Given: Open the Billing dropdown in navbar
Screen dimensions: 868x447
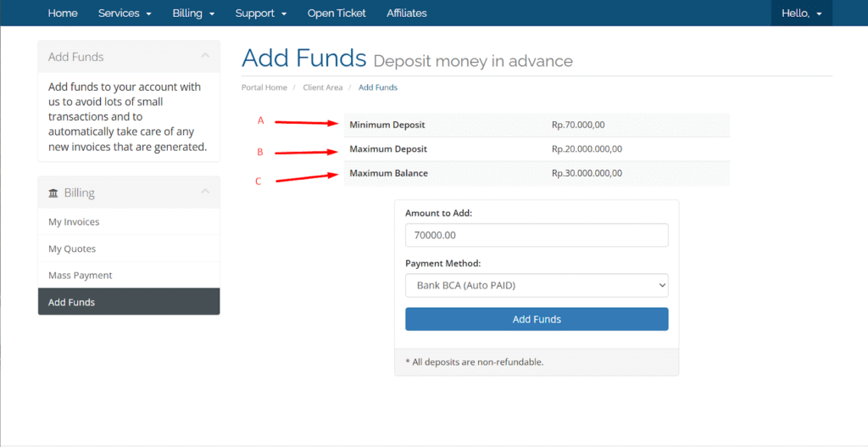Looking at the screenshot, I should click(193, 14).
